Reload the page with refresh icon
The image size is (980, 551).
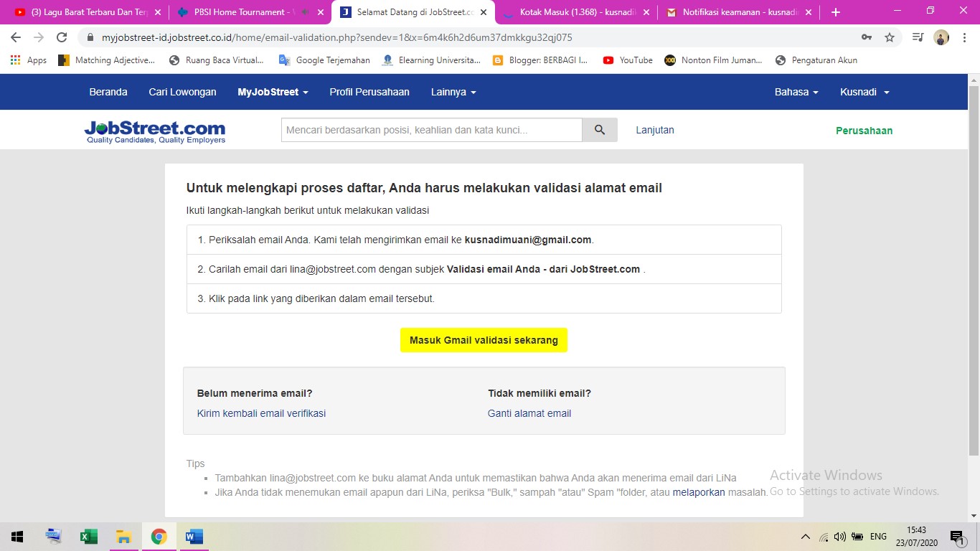pyautogui.click(x=62, y=37)
